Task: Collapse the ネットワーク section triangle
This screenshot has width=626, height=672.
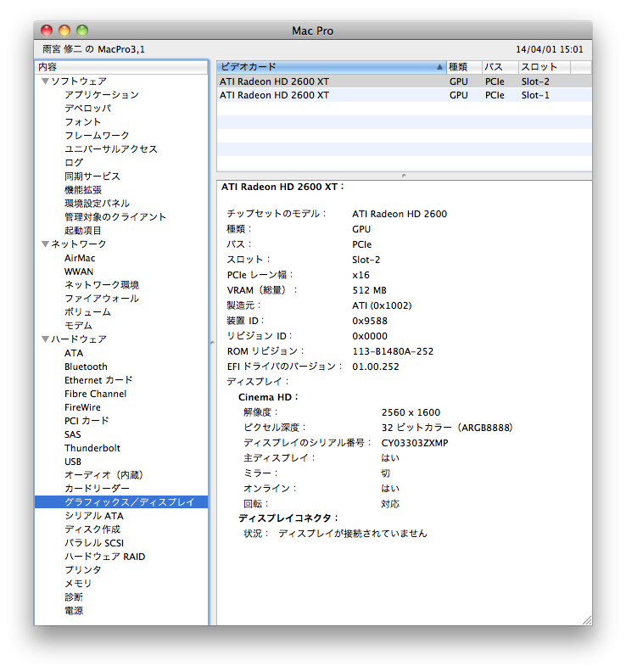Action: 45,244
